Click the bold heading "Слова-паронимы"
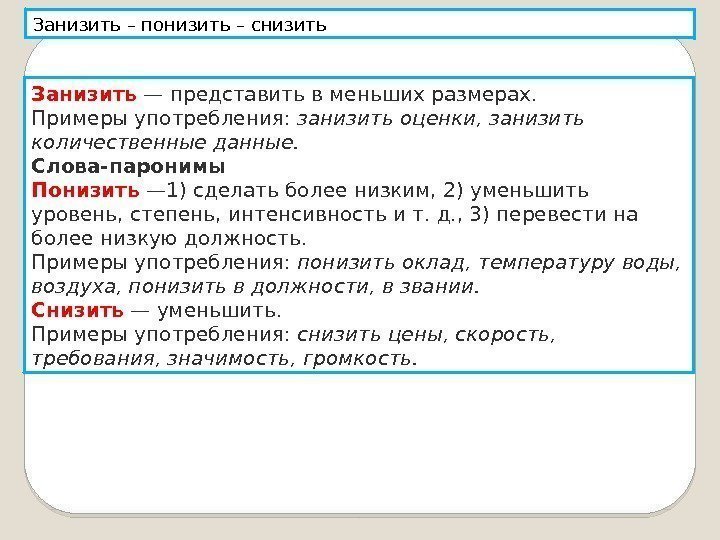This screenshot has width=720, height=540. point(128,166)
